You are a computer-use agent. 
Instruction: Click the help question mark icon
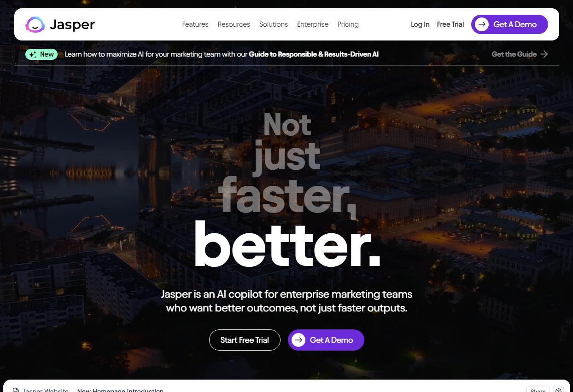[558, 390]
